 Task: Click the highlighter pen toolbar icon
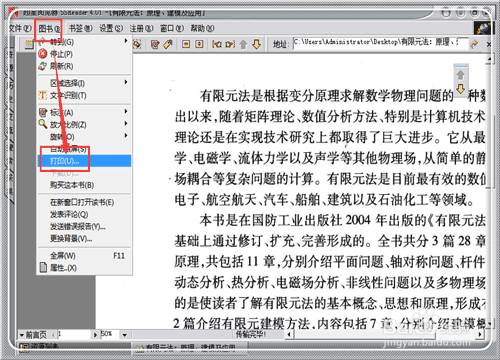pos(168,44)
